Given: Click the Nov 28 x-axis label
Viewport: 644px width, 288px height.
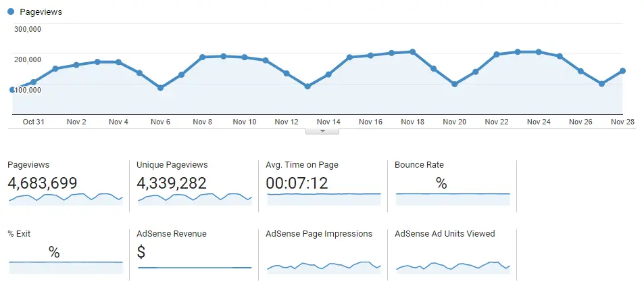Looking at the screenshot, I should 622,122.
